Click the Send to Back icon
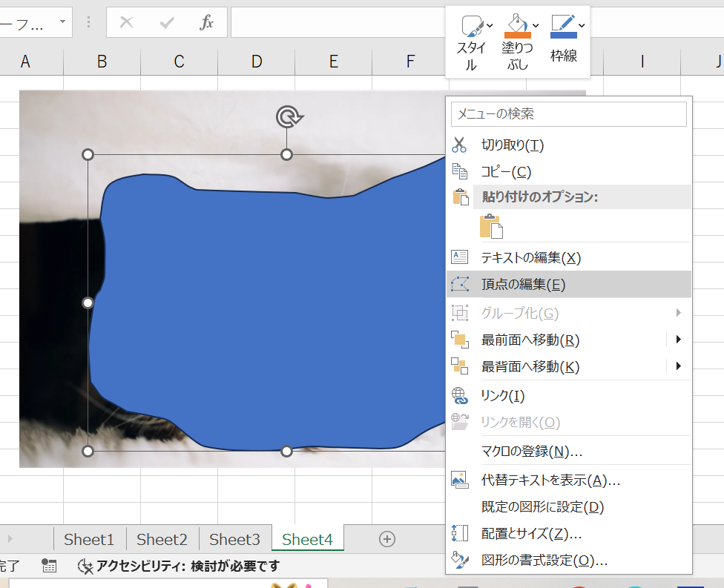The image size is (724, 588). click(459, 366)
